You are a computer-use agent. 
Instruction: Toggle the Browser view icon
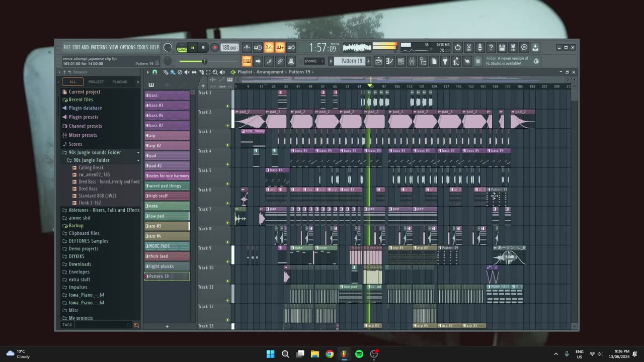(423, 61)
